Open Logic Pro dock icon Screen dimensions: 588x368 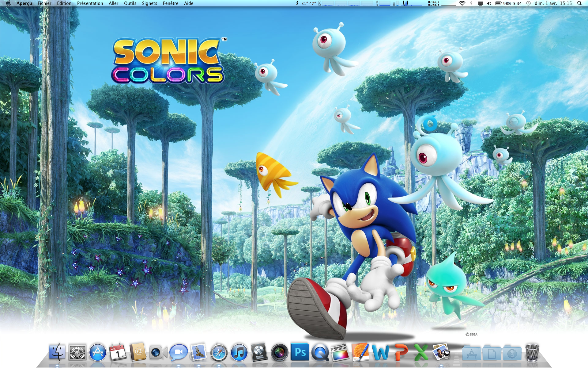tap(259, 352)
